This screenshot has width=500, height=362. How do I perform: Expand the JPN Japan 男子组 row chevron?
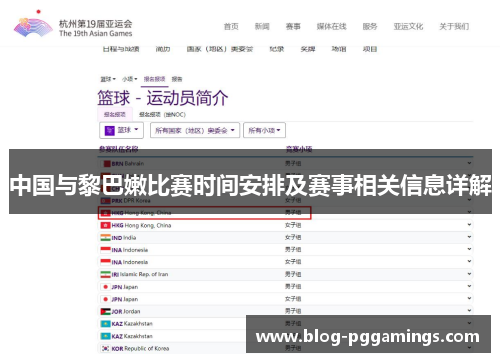click(x=469, y=286)
